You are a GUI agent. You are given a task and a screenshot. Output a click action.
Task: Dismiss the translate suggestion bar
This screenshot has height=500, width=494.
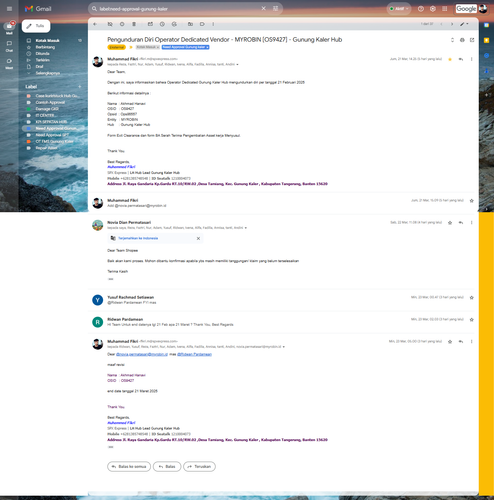tap(198, 238)
